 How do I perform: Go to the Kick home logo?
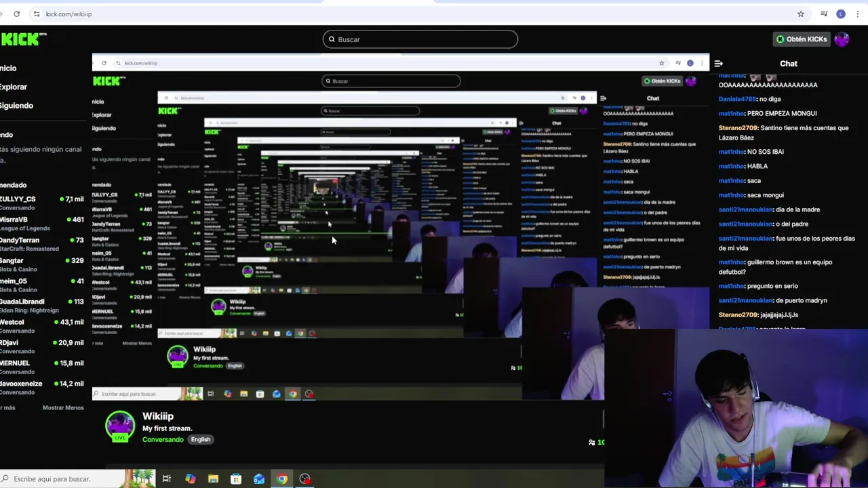tap(24, 39)
